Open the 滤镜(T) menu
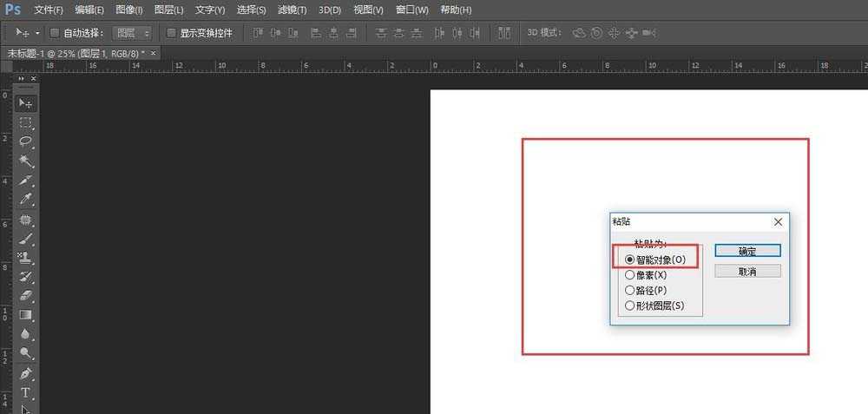 pos(293,10)
